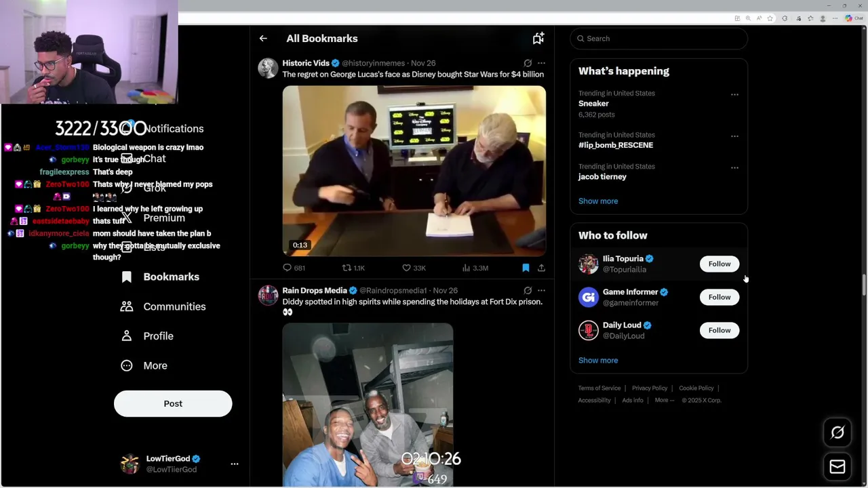Screen dimensions: 868x488
Task: Open the Bookmarks sidebar item
Action: click(x=160, y=277)
